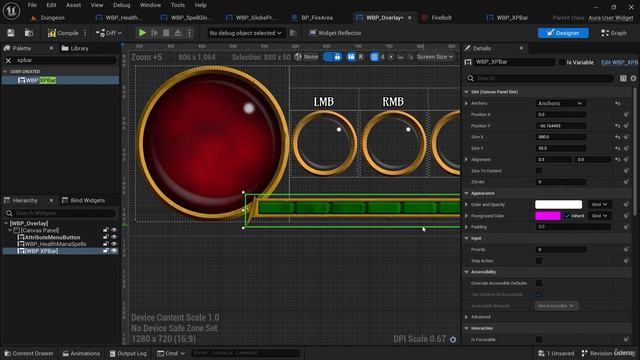The height and width of the screenshot is (360, 640).
Task: Open the Debug menu
Action: point(121,5)
